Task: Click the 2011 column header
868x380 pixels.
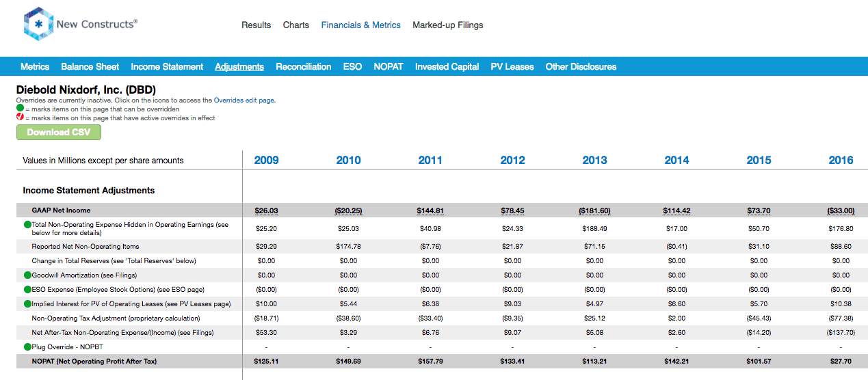Action: click(x=431, y=161)
